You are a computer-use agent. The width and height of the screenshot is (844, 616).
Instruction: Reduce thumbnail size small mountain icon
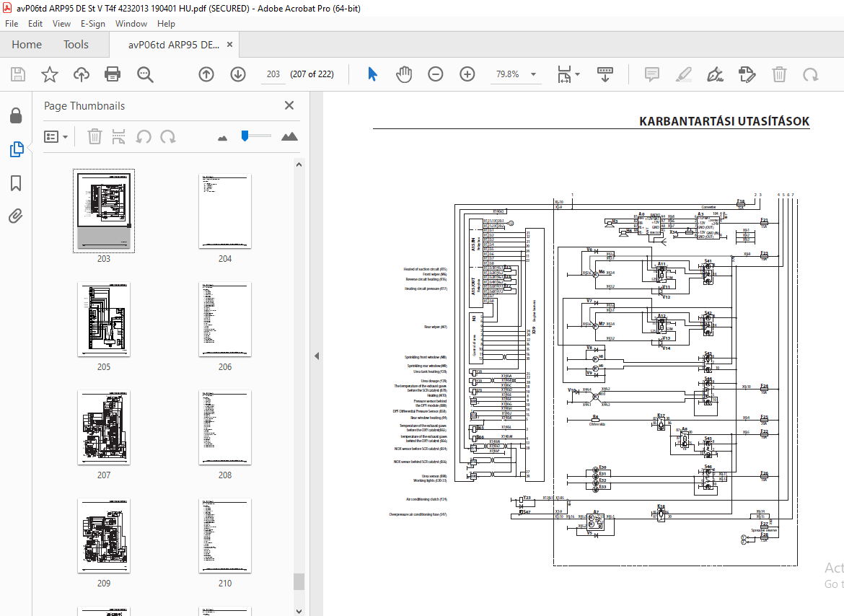[x=222, y=138]
